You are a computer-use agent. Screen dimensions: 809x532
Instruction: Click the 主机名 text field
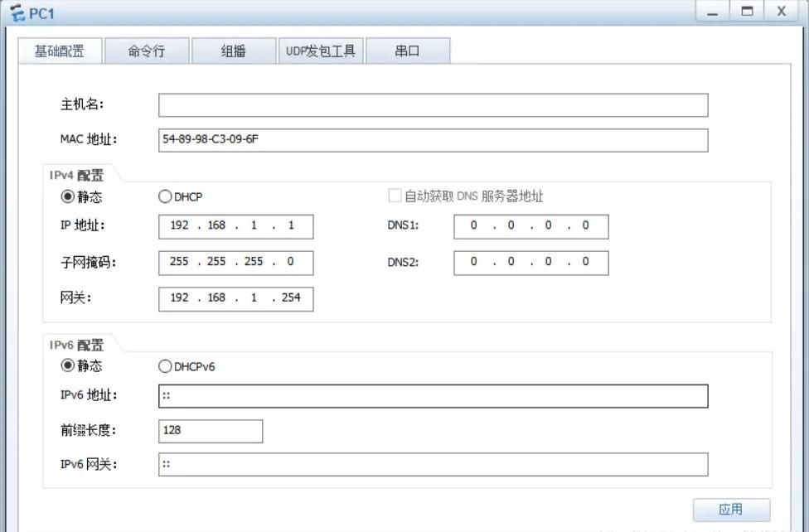click(x=433, y=105)
